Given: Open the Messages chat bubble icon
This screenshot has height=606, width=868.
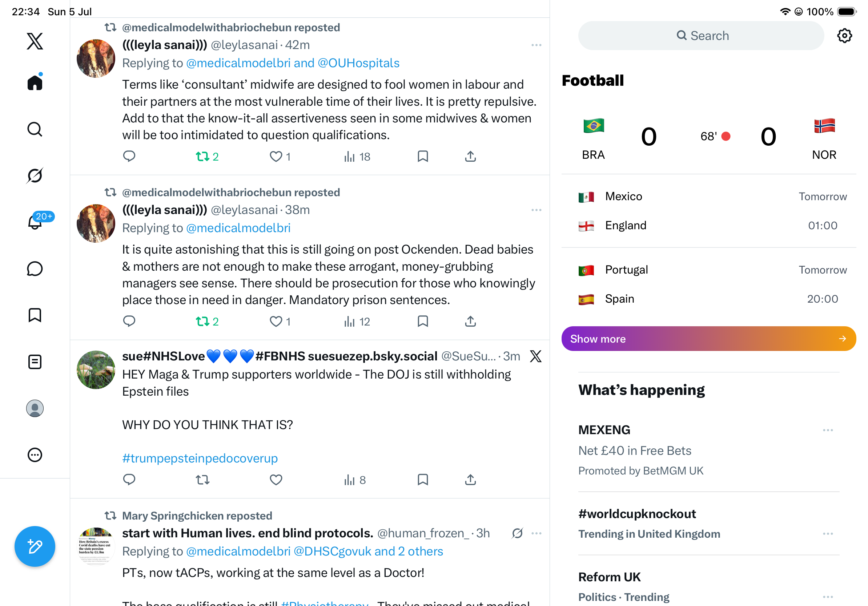Looking at the screenshot, I should (35, 268).
